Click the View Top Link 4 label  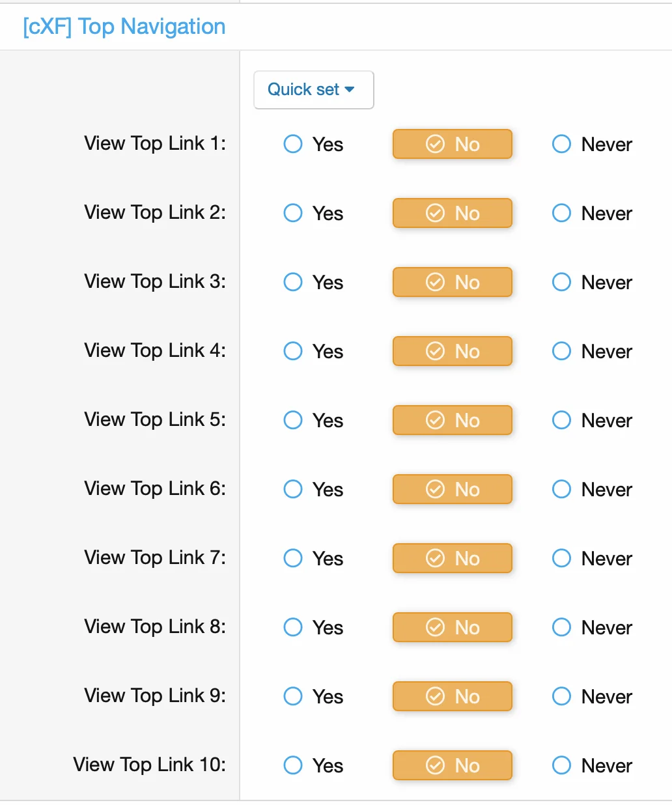[x=154, y=351]
